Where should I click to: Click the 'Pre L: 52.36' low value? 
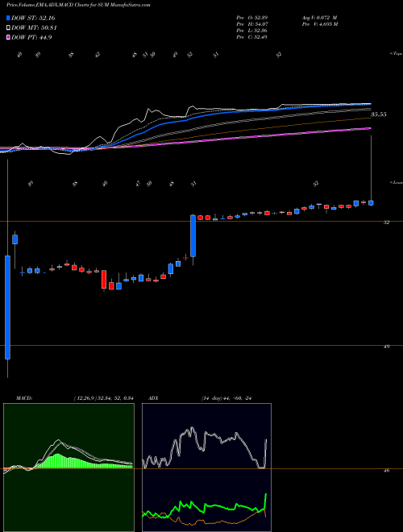tap(251, 31)
